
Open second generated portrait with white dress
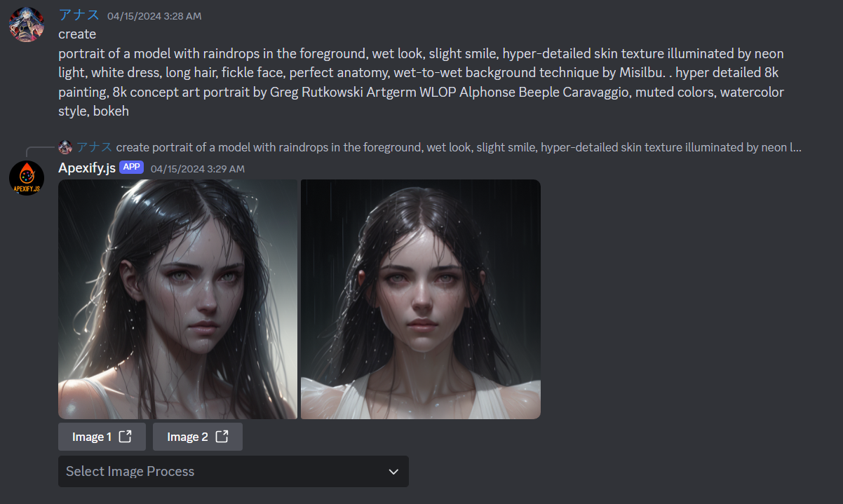421,299
